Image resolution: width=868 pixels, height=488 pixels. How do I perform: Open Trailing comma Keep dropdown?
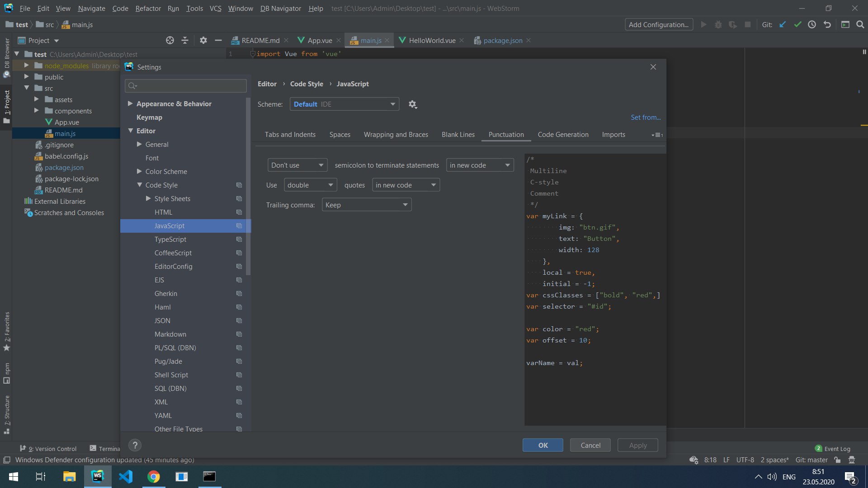coord(367,205)
